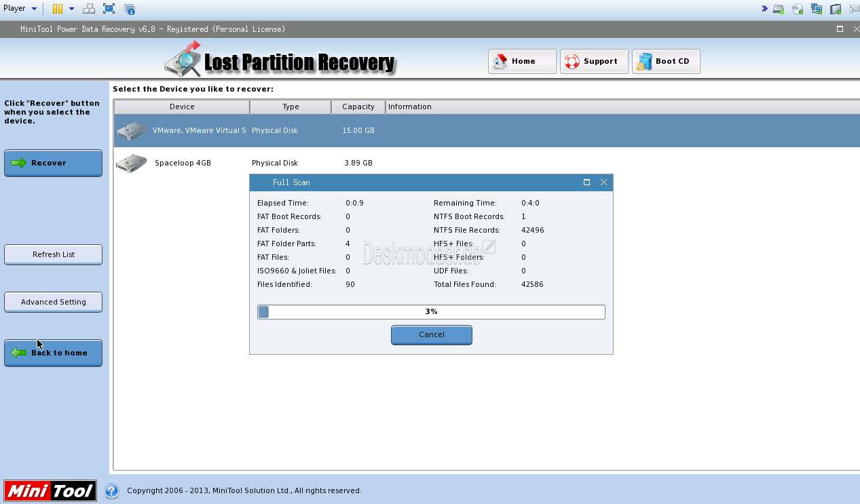
Task: Start recovery with the Recover button
Action: tap(53, 163)
